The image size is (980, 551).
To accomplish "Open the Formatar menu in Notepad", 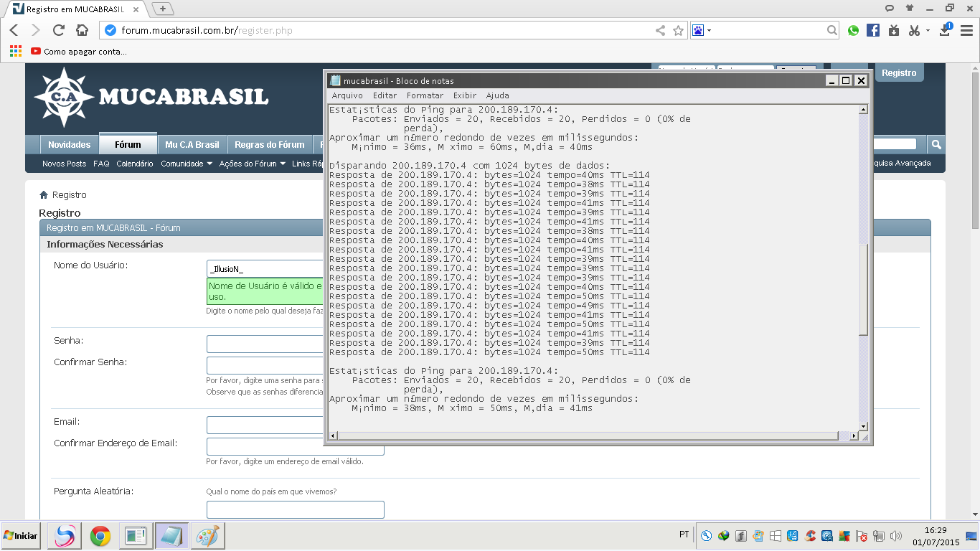I will (x=425, y=95).
